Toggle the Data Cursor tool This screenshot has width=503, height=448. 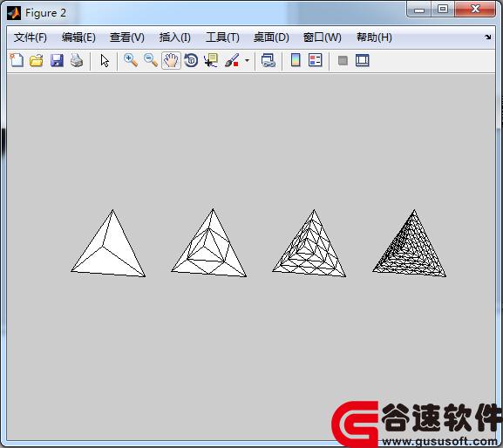[x=211, y=60]
